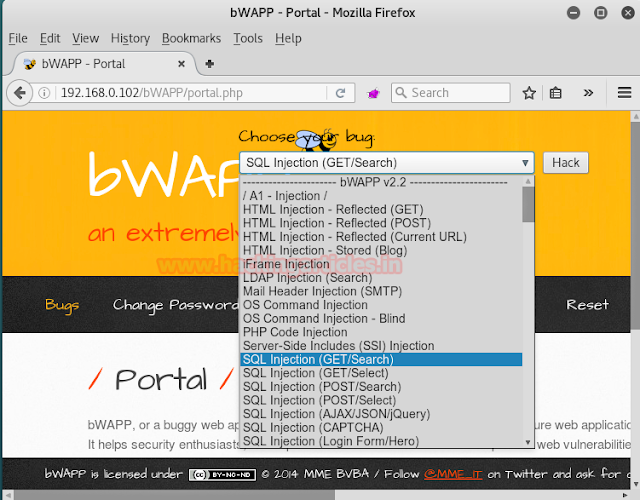
Task: Click the horizontal scrollbar thumb
Action: click(x=175, y=495)
